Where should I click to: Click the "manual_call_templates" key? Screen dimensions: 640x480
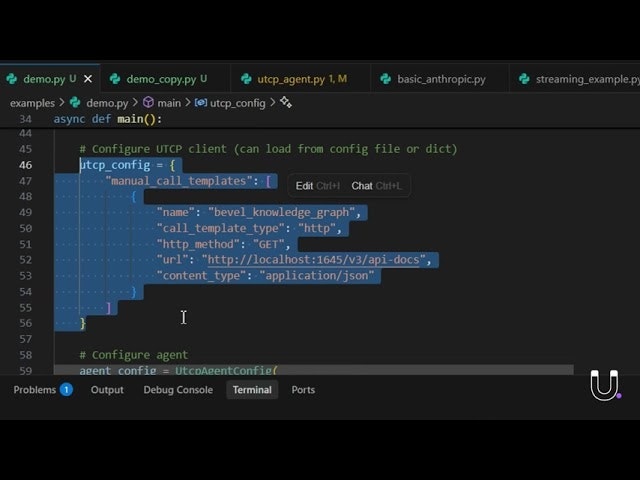[179, 181]
